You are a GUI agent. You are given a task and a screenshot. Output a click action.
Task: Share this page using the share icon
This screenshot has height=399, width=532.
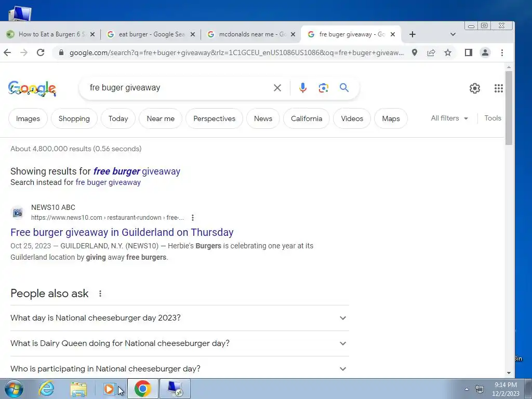(x=431, y=52)
